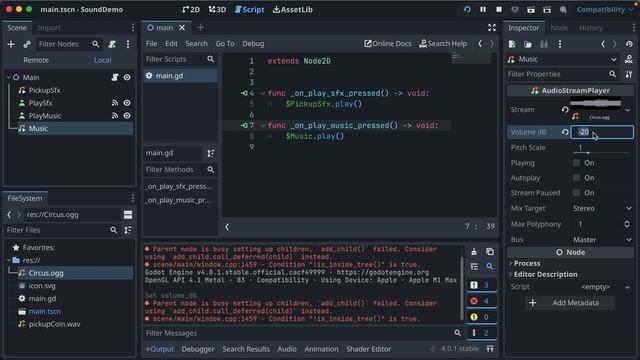Open Bus Master dropdown
The height and width of the screenshot is (360, 640).
tap(602, 240)
